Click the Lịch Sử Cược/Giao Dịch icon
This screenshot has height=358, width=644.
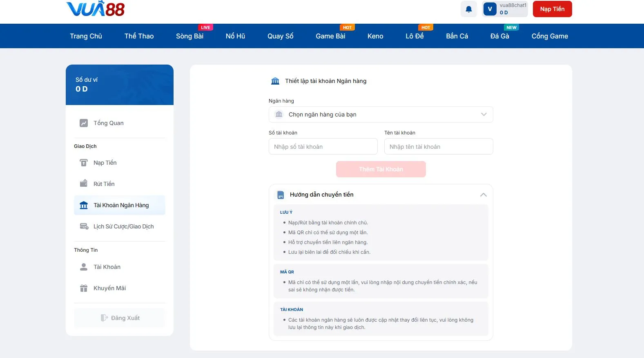(84, 226)
